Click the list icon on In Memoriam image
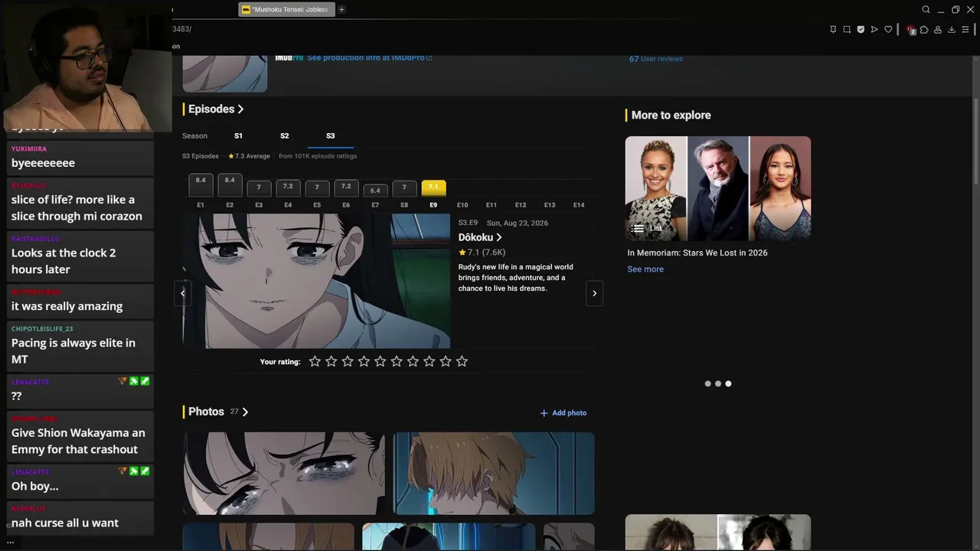The height and width of the screenshot is (551, 980). (637, 228)
